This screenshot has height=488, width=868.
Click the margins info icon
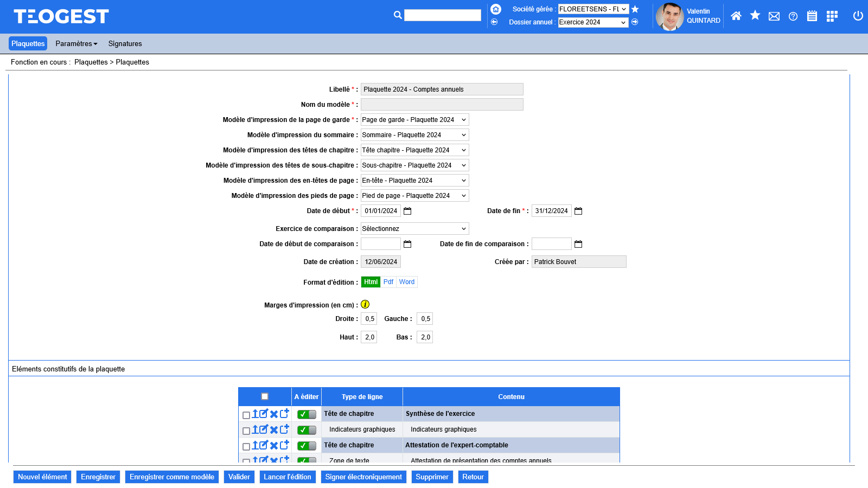coord(365,305)
